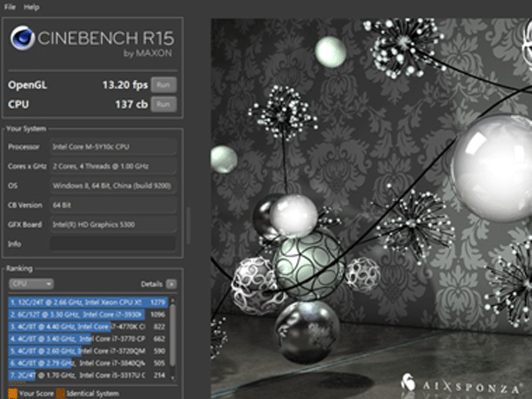The width and height of the screenshot is (532, 399).
Task: Click the CPU score 137 cb
Action: pyautogui.click(x=131, y=104)
